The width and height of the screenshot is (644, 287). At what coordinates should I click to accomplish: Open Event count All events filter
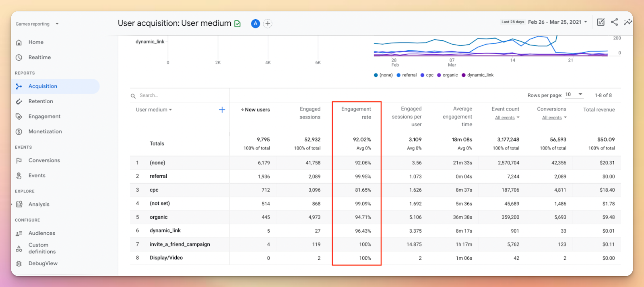pos(507,118)
